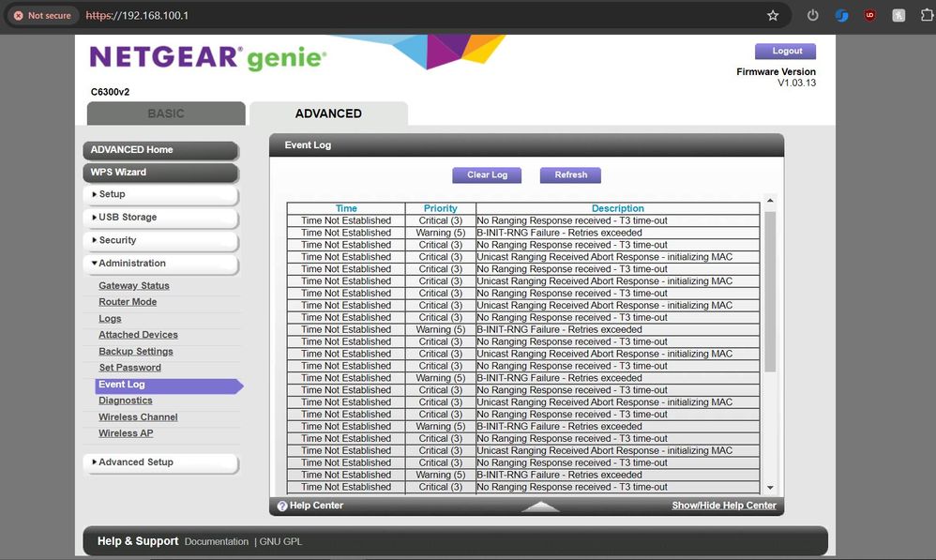The image size is (936, 560).
Task: Click the Help Center question mark icon
Action: tap(281, 507)
